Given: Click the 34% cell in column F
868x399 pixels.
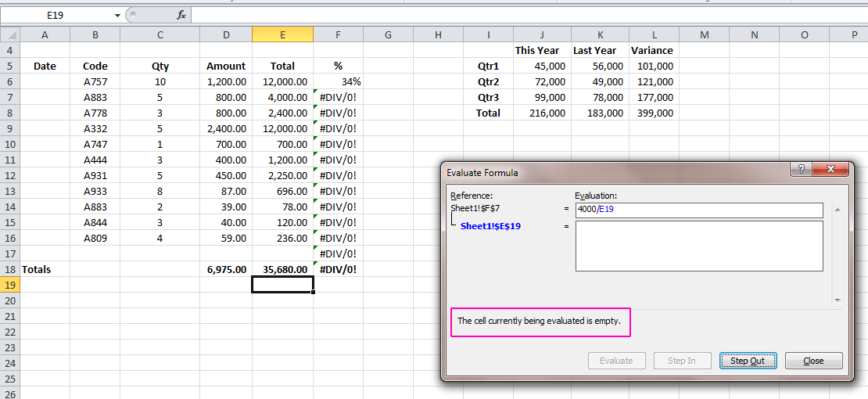Looking at the screenshot, I should pyautogui.click(x=338, y=81).
